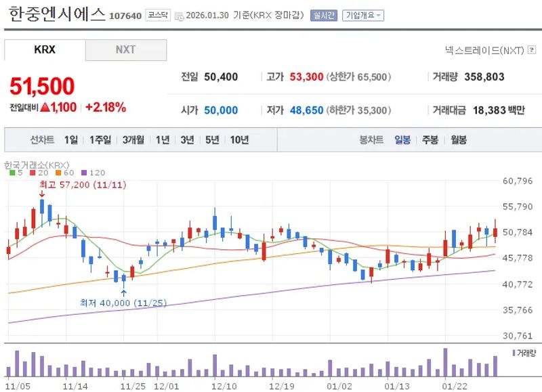Click the 01/22 date axis label
Screen dimensions: 542x392
455,386
